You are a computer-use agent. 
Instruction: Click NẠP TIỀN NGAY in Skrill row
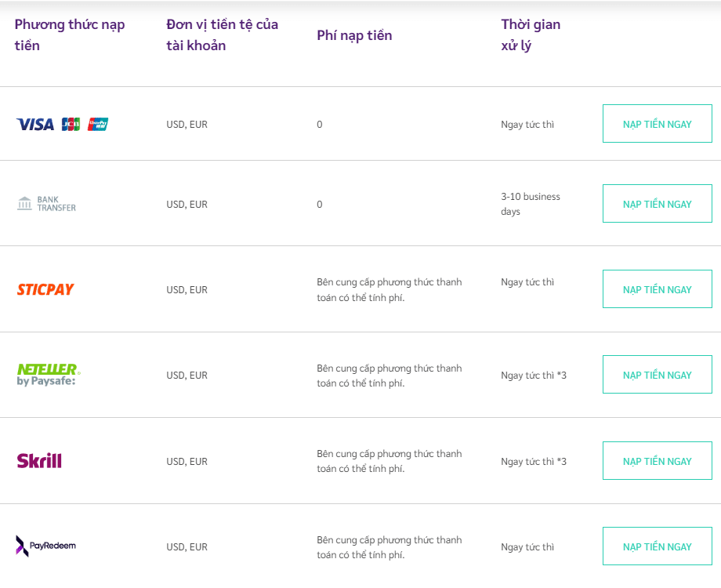pos(657,460)
